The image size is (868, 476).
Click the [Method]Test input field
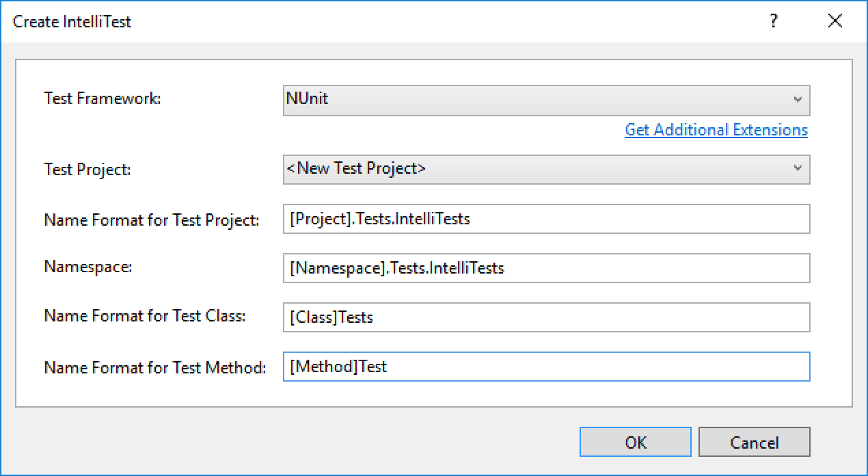click(546, 367)
